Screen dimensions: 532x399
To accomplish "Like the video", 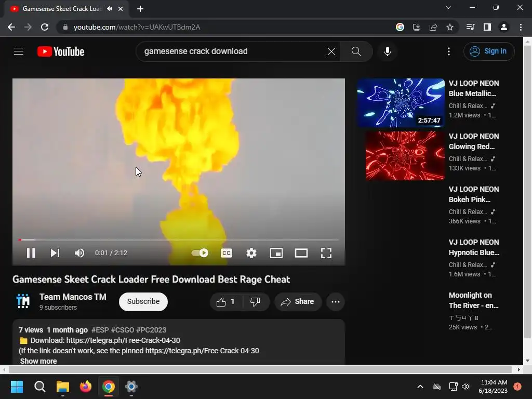I will pos(227,302).
